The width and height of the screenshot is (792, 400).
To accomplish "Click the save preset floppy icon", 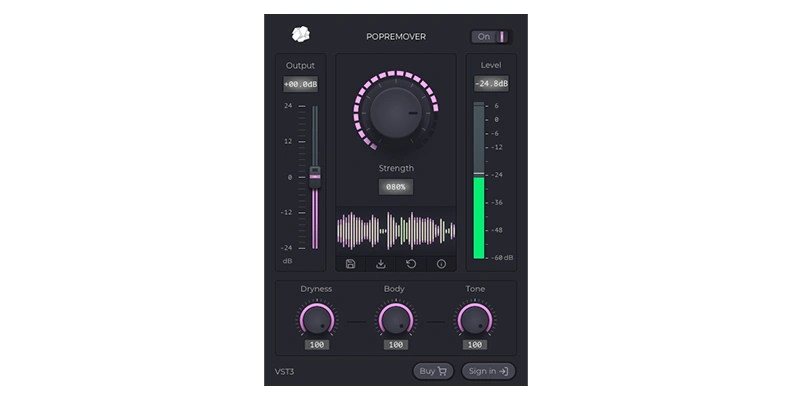I will tap(350, 264).
